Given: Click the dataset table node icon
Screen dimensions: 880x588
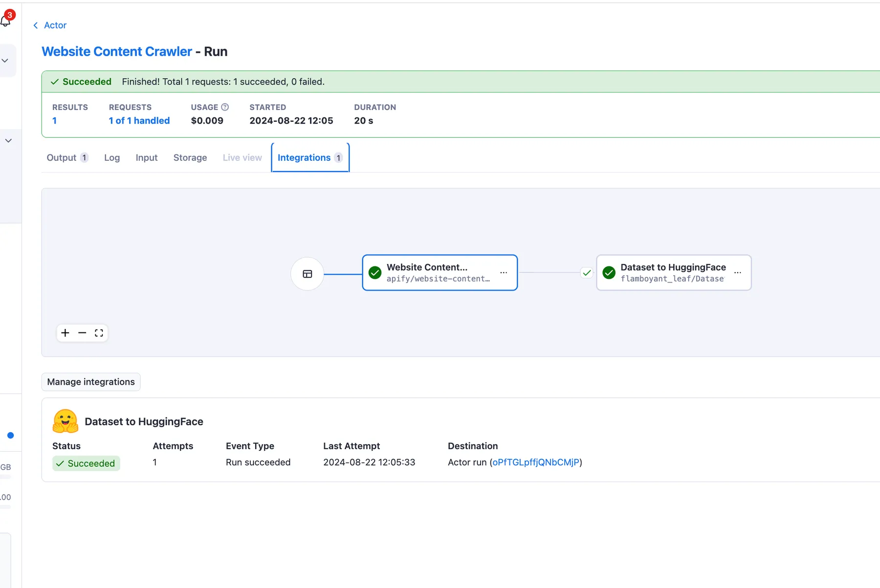Looking at the screenshot, I should click(308, 274).
